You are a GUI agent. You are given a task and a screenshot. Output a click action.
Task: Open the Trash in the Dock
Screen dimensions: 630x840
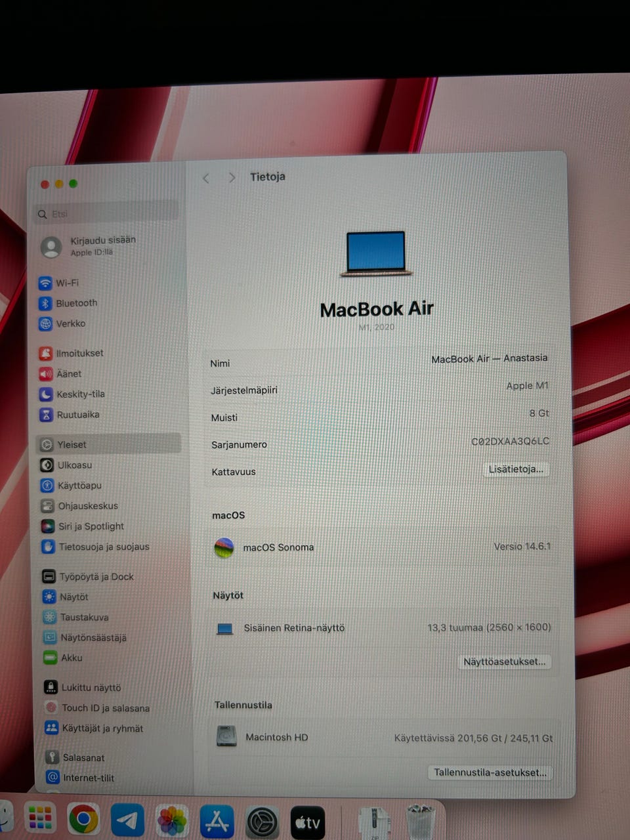421,822
